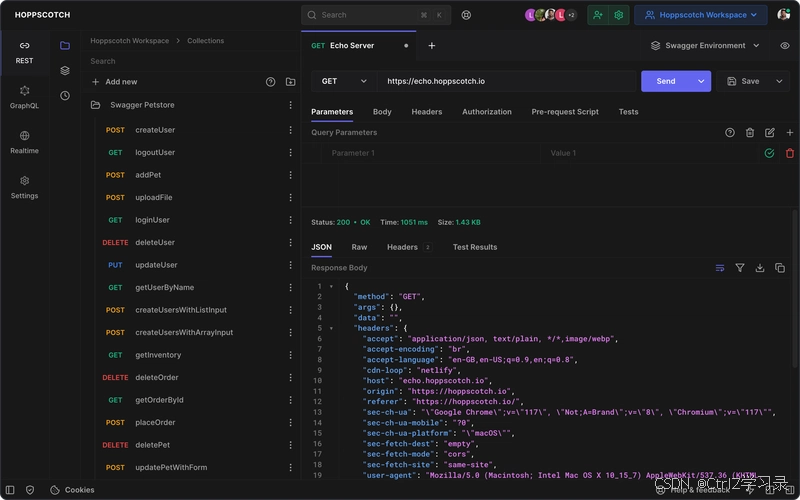Open the Save options arrow
Viewport: 800px width, 500px height.
pos(779,81)
